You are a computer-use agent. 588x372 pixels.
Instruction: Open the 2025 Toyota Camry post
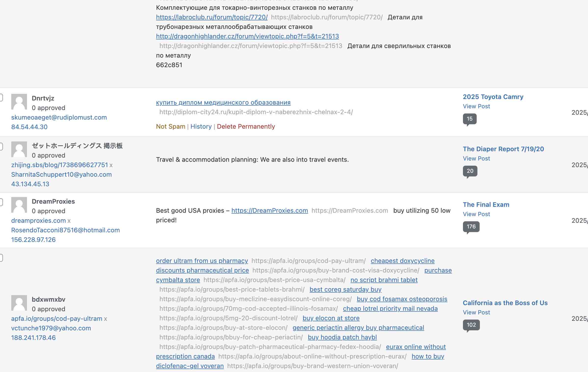[x=493, y=97]
